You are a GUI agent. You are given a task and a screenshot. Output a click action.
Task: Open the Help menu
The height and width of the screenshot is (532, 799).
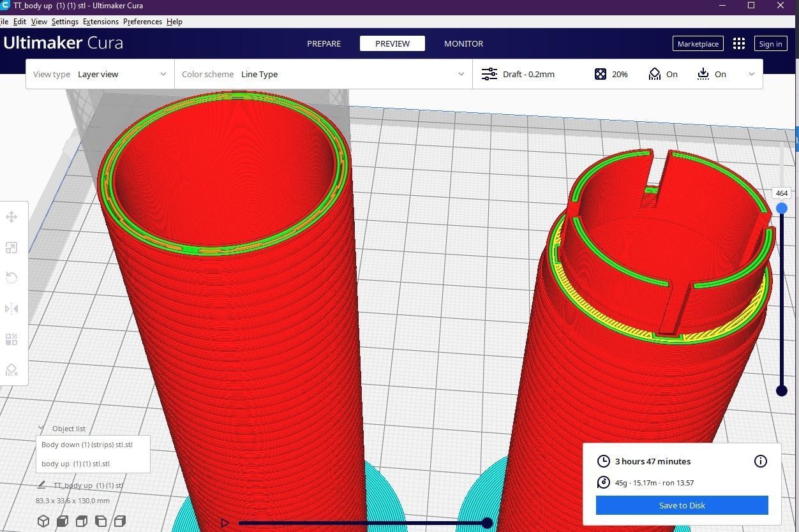[x=174, y=22]
